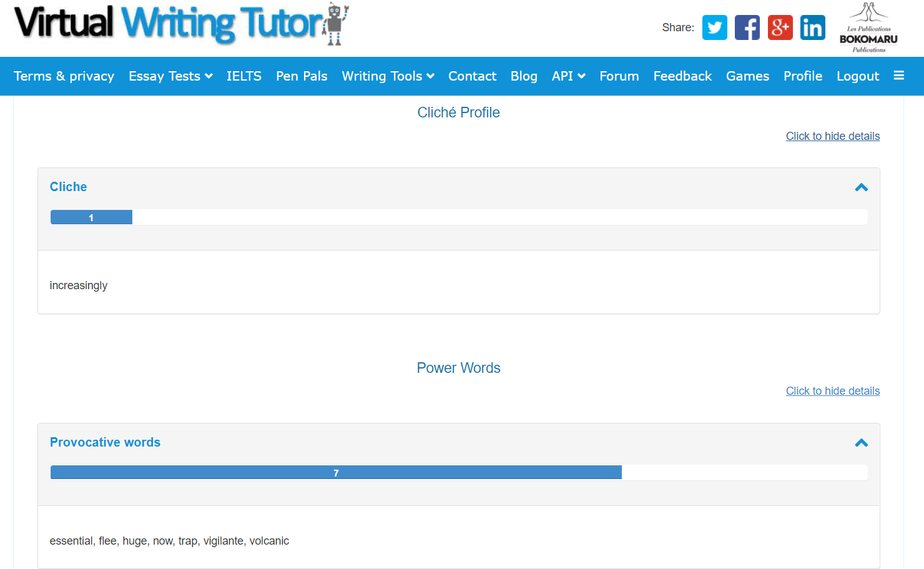Go to the IELTS page
The width and height of the screenshot is (924, 569).
click(243, 76)
